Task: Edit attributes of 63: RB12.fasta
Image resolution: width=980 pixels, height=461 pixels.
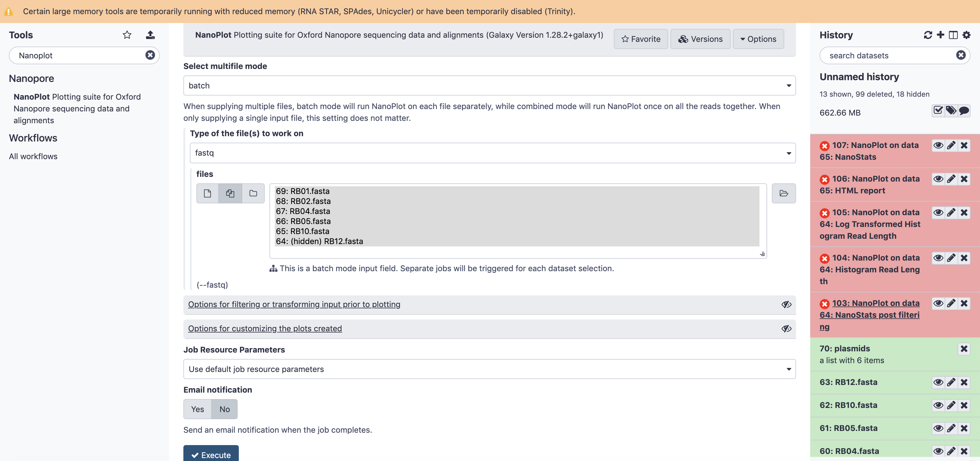Action: (x=951, y=382)
